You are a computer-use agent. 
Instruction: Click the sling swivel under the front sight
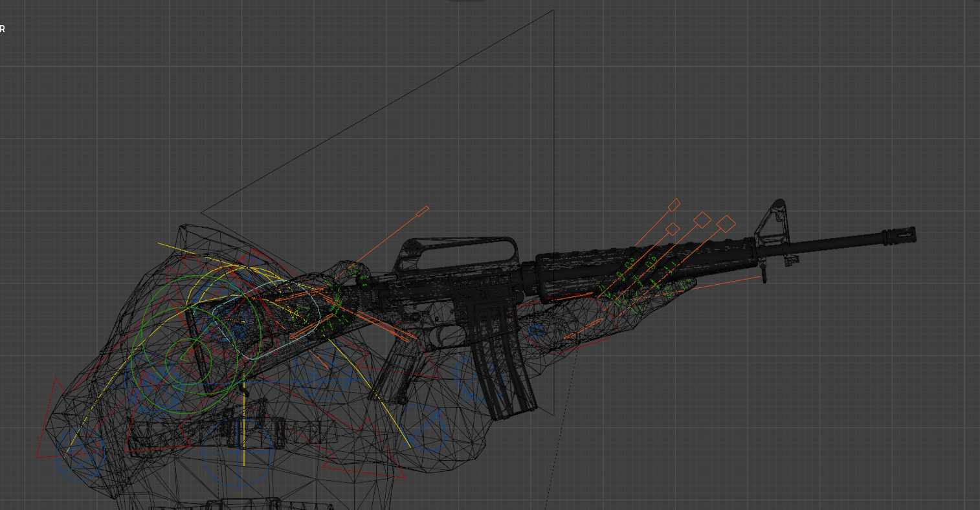[764, 273]
